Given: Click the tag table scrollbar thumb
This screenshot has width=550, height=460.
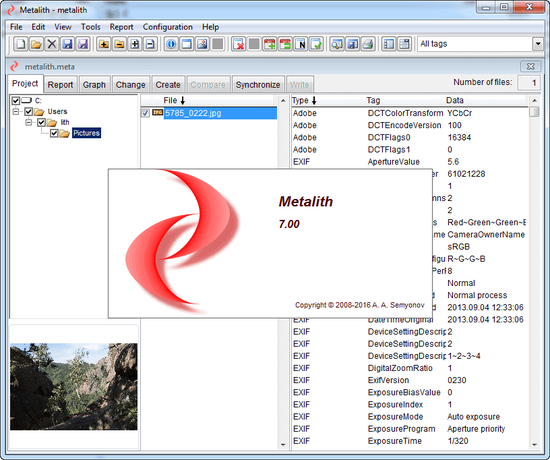Looking at the screenshot, I should click(x=534, y=112).
